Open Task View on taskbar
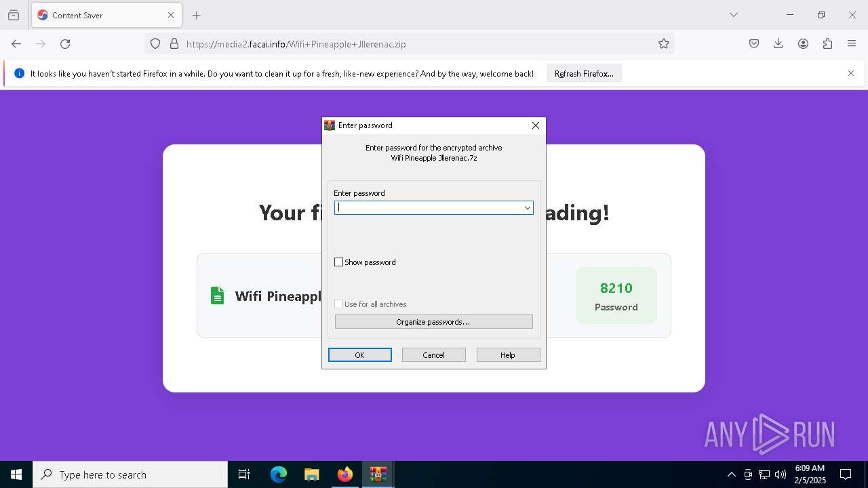 [x=244, y=474]
